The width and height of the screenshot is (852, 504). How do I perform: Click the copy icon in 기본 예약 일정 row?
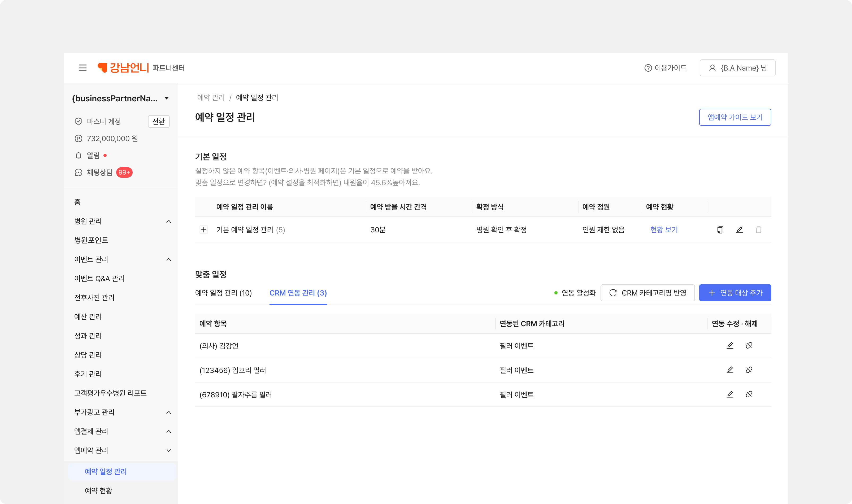720,230
